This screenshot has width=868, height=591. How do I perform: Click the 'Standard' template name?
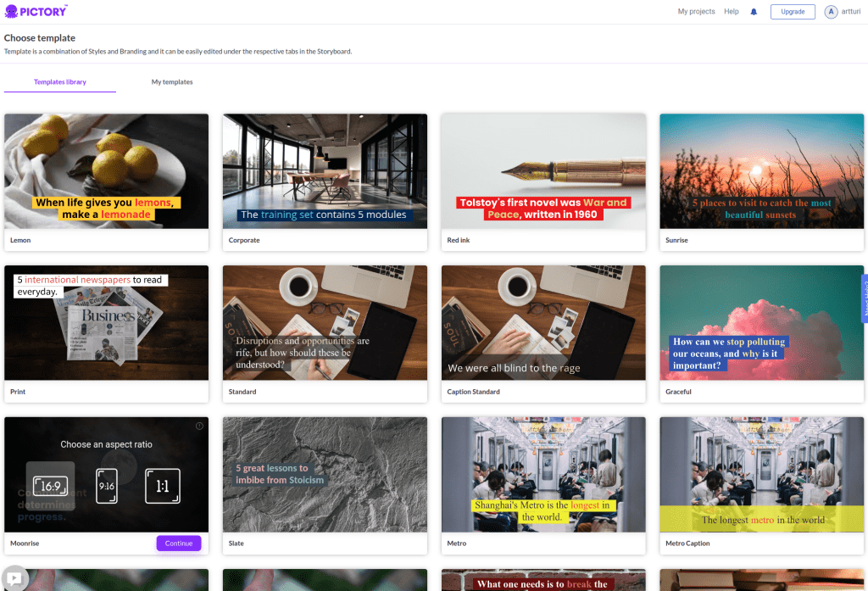pyautogui.click(x=242, y=392)
